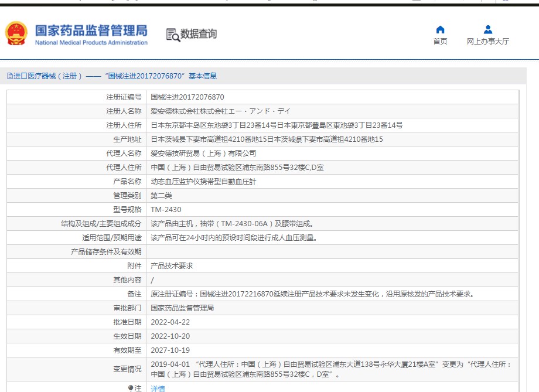Click the 数据查询 magnifier icon
Screen dimensions: 539x392
click(173, 35)
